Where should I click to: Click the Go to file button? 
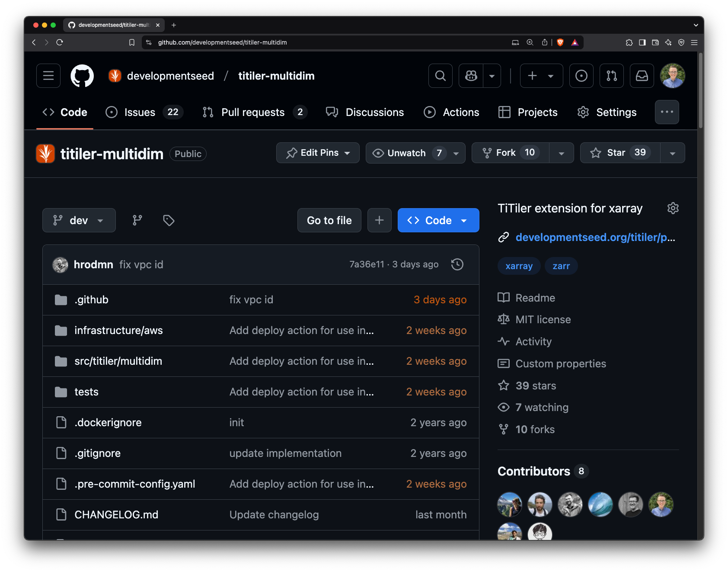(329, 220)
